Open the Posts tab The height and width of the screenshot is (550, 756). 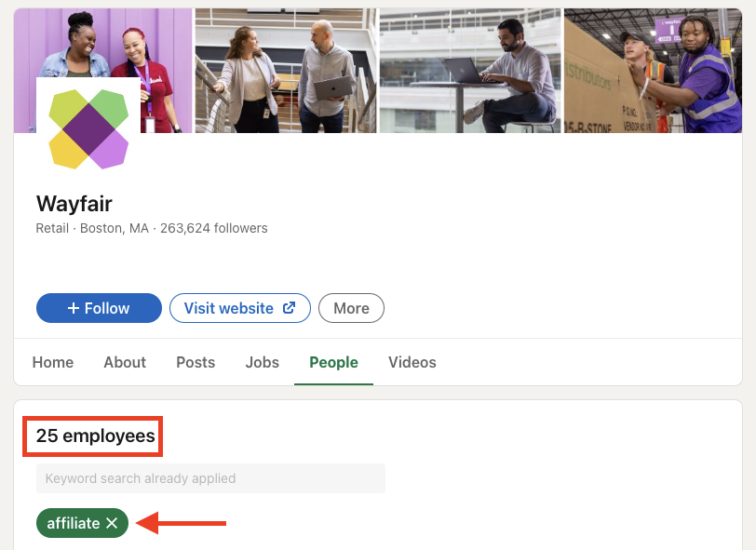(196, 362)
